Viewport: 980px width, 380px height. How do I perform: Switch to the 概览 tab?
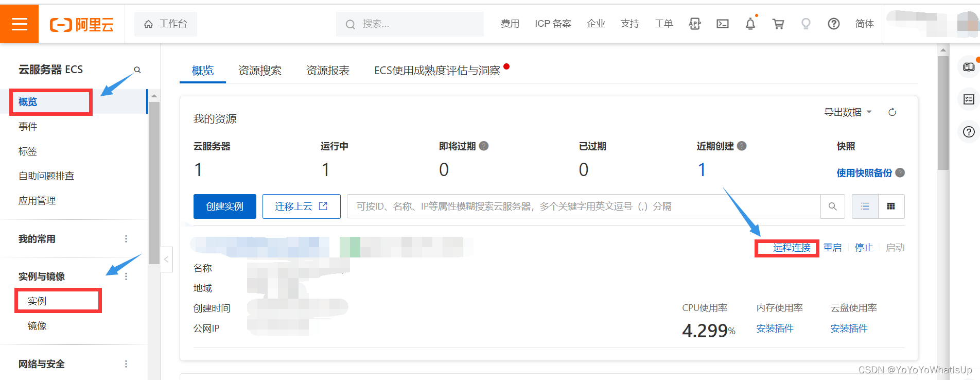pyautogui.click(x=203, y=71)
